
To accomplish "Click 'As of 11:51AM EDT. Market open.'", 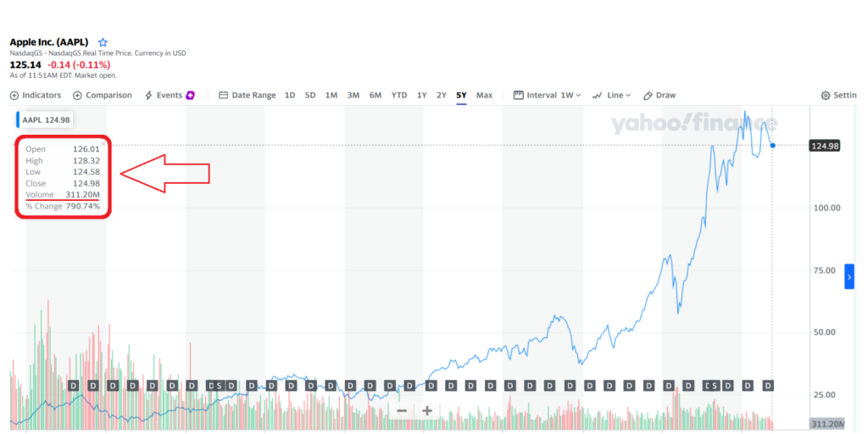I will (63, 75).
